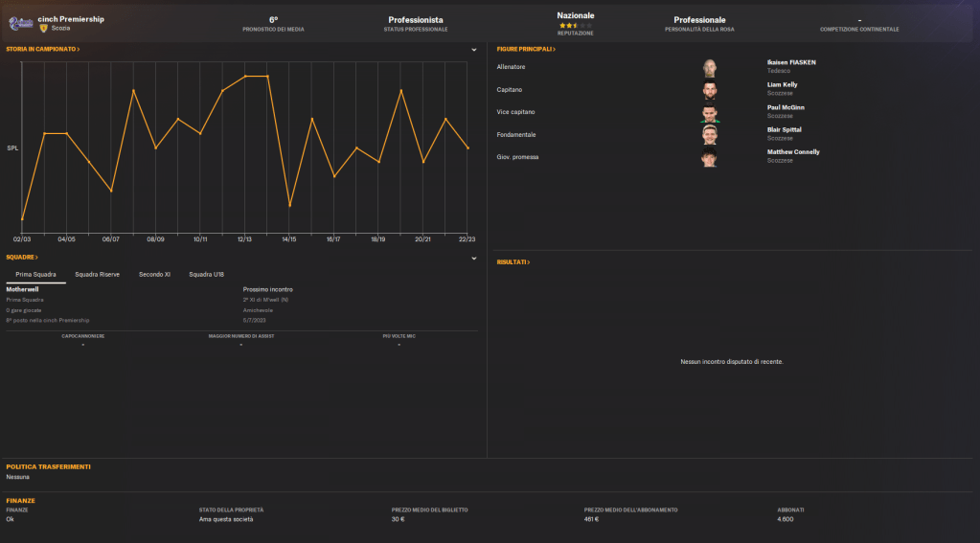Open the Squadra U18 tab

pyautogui.click(x=206, y=275)
